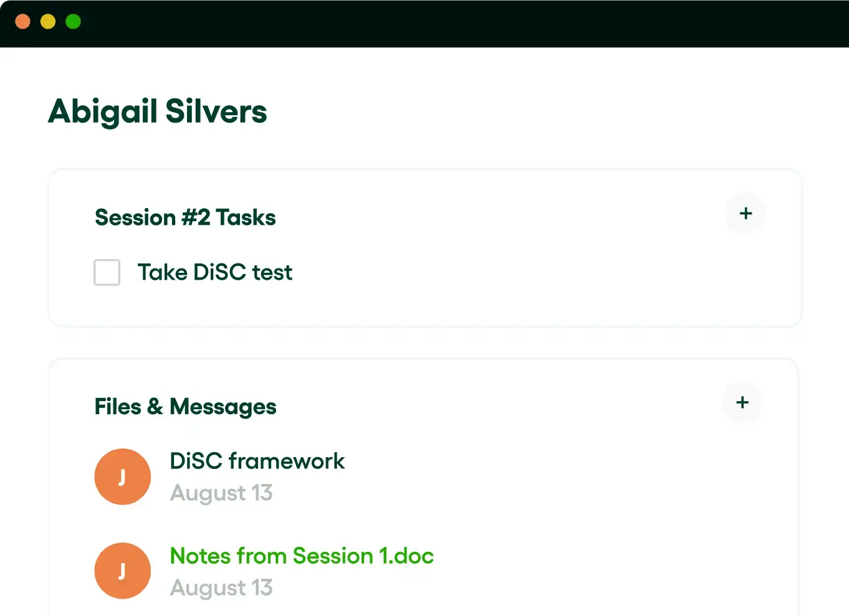Click the red close window dot
The height and width of the screenshot is (616, 849).
pyautogui.click(x=23, y=22)
